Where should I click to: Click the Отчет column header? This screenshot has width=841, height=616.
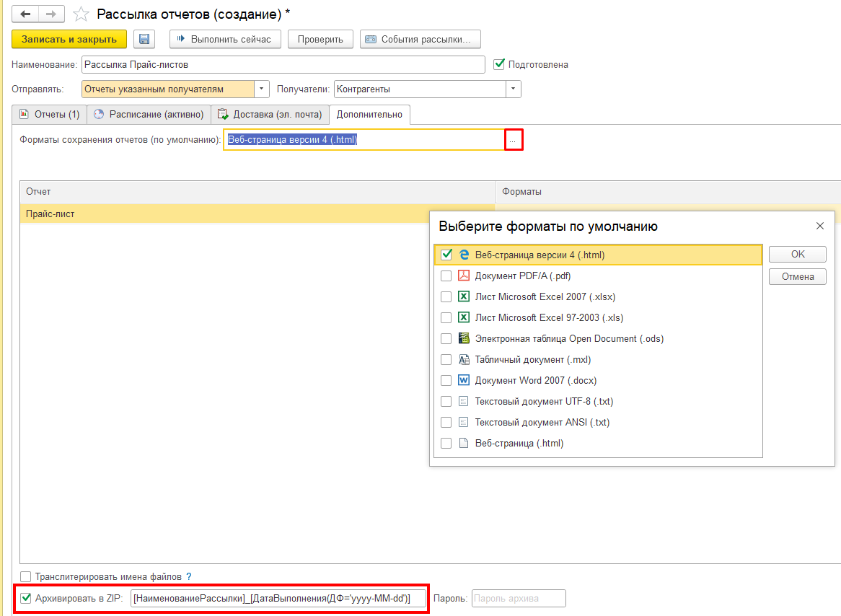tap(258, 192)
